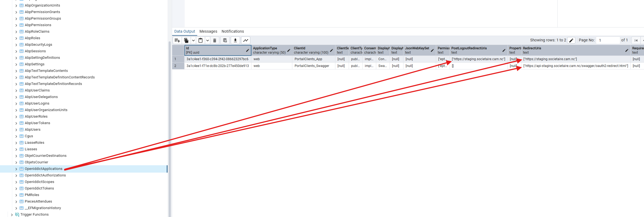This screenshot has width=644, height=217.
Task: Expand the AbpUsers table node
Action: pyautogui.click(x=16, y=130)
